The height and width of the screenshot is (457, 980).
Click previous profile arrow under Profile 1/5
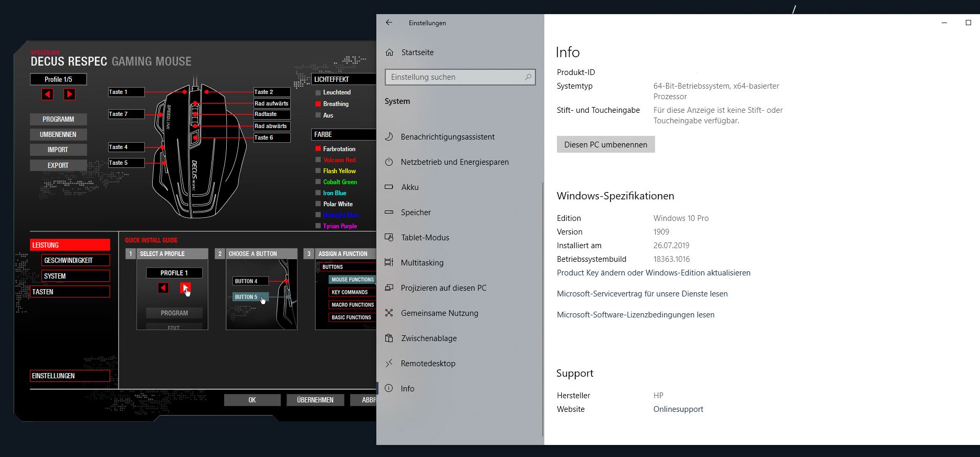pyautogui.click(x=47, y=94)
